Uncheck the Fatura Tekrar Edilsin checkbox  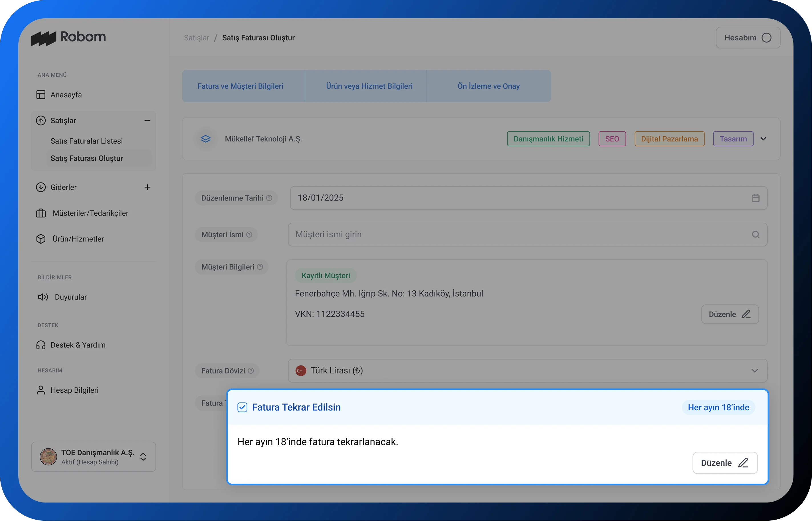[x=242, y=407]
